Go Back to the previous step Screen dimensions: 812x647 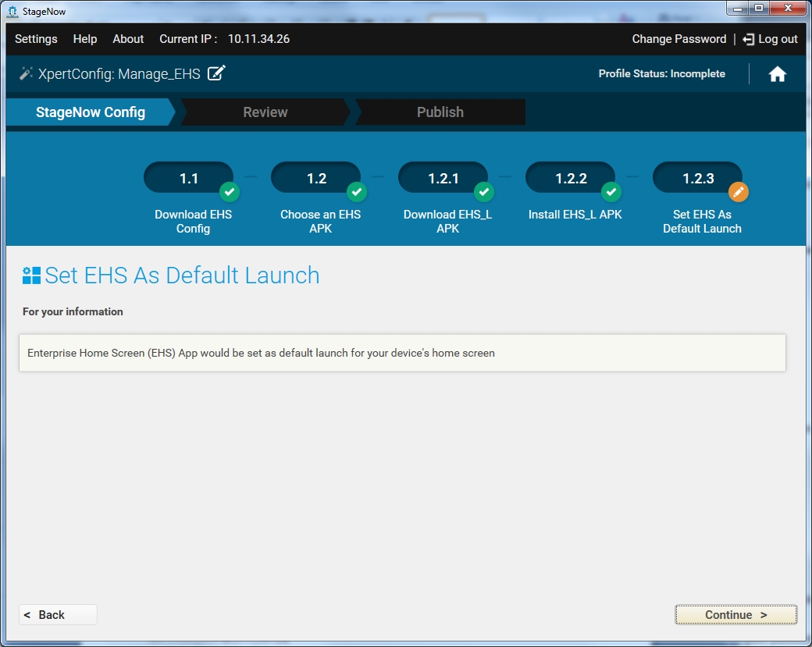coord(58,615)
